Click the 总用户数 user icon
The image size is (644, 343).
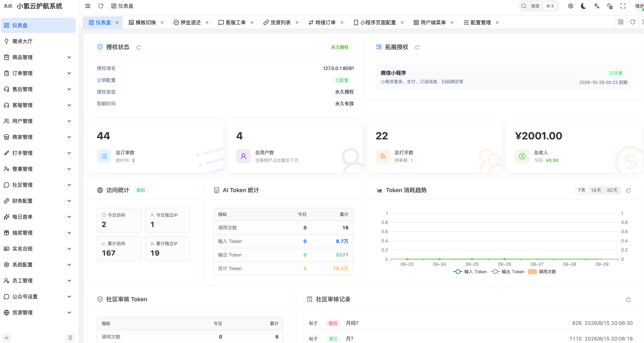tap(243, 156)
